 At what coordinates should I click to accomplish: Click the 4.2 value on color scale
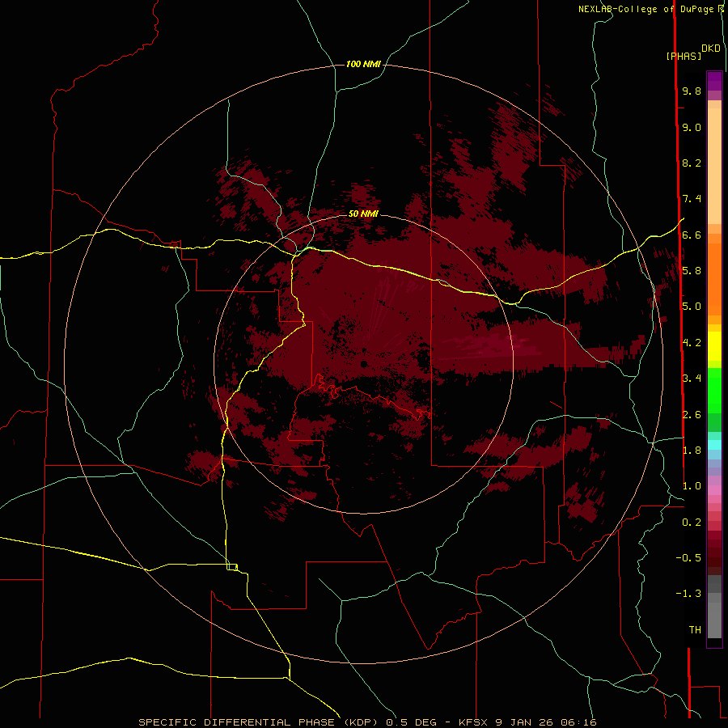[692, 343]
